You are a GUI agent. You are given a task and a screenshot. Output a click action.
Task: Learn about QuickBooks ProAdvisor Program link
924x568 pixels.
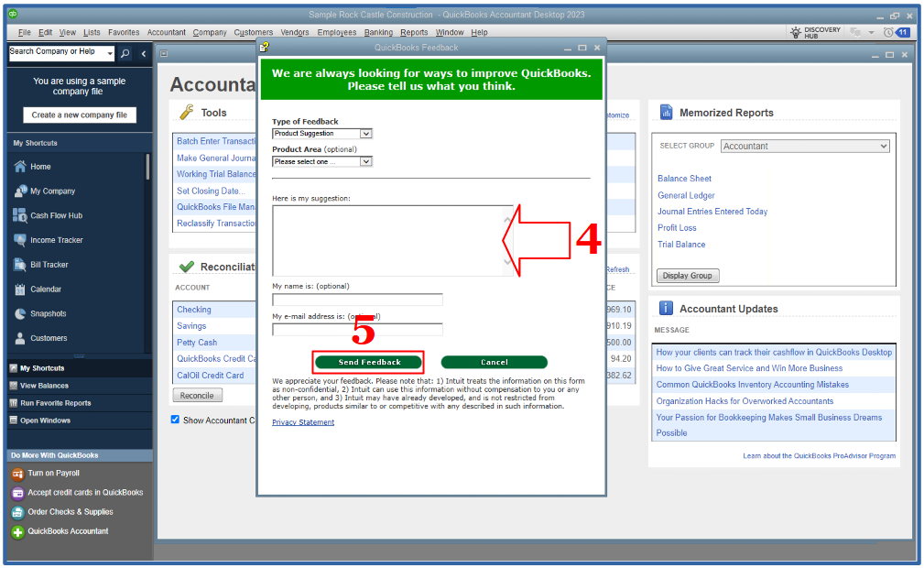click(819, 456)
